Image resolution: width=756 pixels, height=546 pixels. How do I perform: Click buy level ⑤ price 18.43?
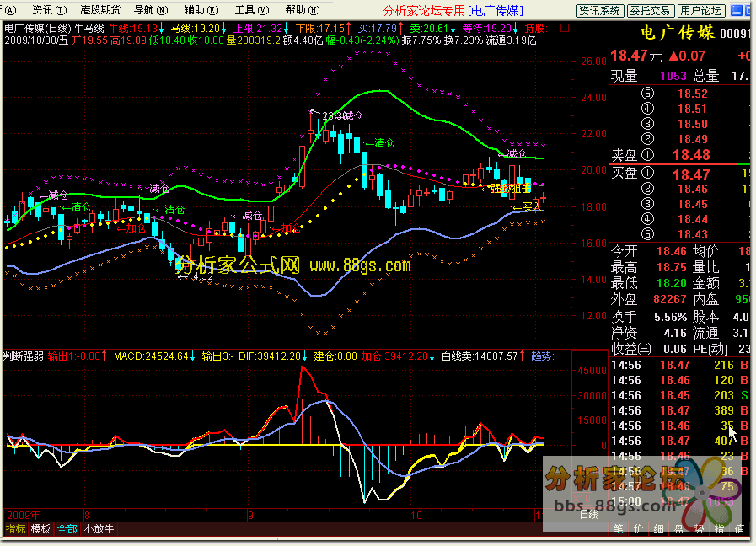click(x=692, y=234)
